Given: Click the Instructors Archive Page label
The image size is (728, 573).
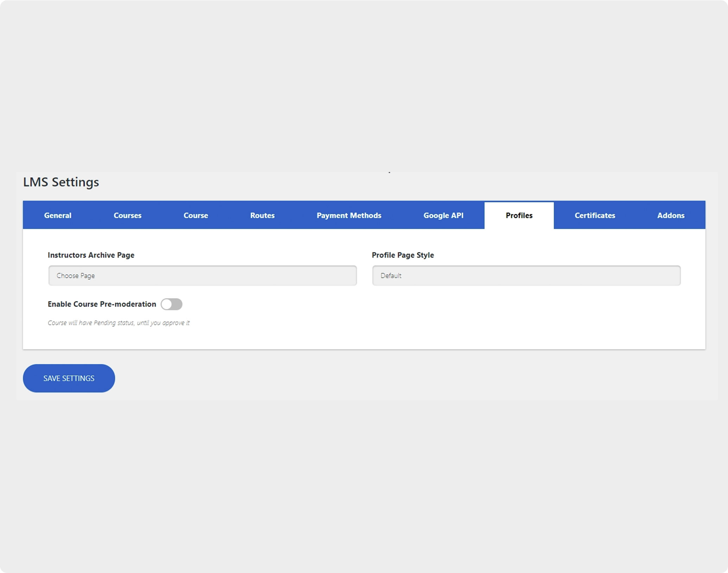Looking at the screenshot, I should click(91, 255).
